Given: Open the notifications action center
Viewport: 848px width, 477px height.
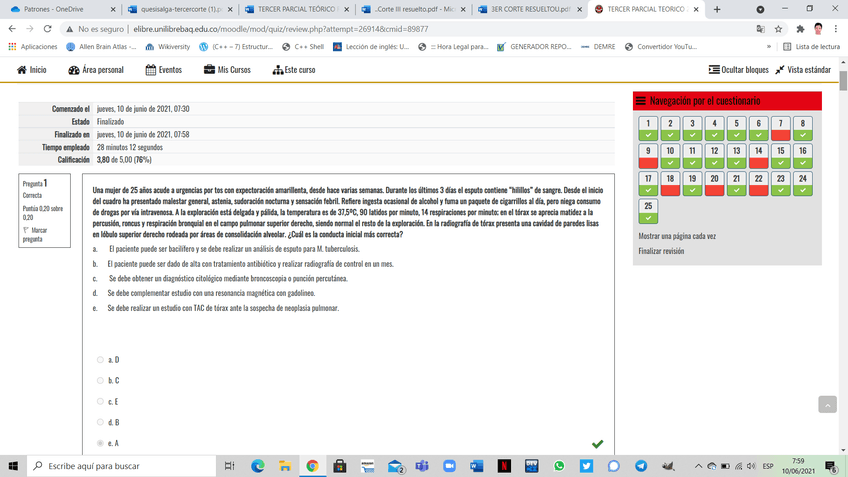Looking at the screenshot, I should click(831, 466).
